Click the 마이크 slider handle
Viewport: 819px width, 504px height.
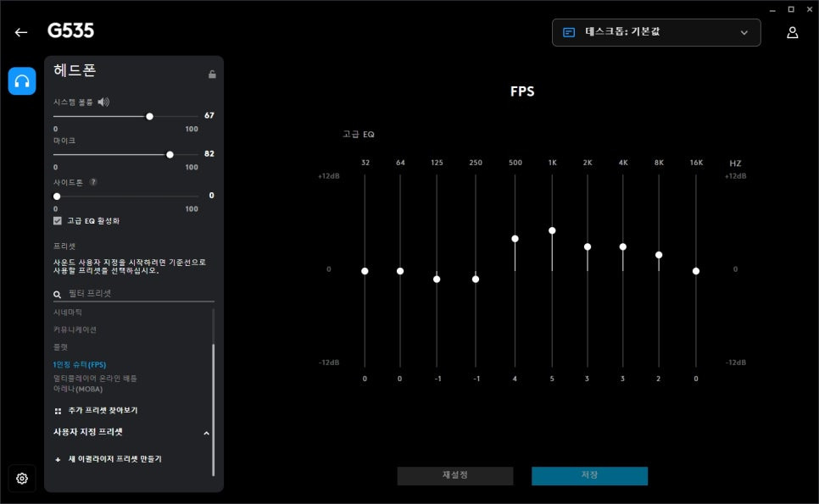tap(170, 154)
